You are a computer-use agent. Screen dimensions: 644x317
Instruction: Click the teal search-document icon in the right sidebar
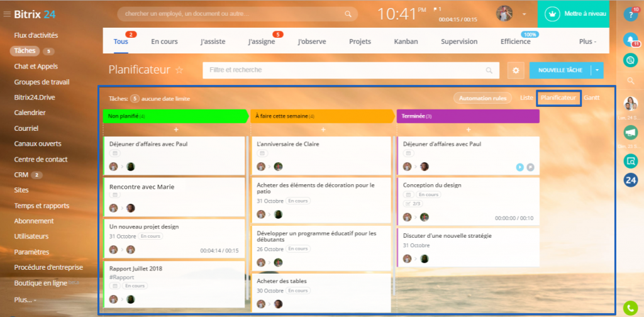click(630, 160)
